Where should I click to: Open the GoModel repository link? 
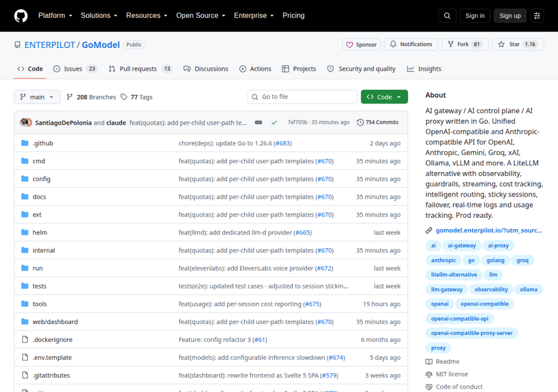[101, 45]
